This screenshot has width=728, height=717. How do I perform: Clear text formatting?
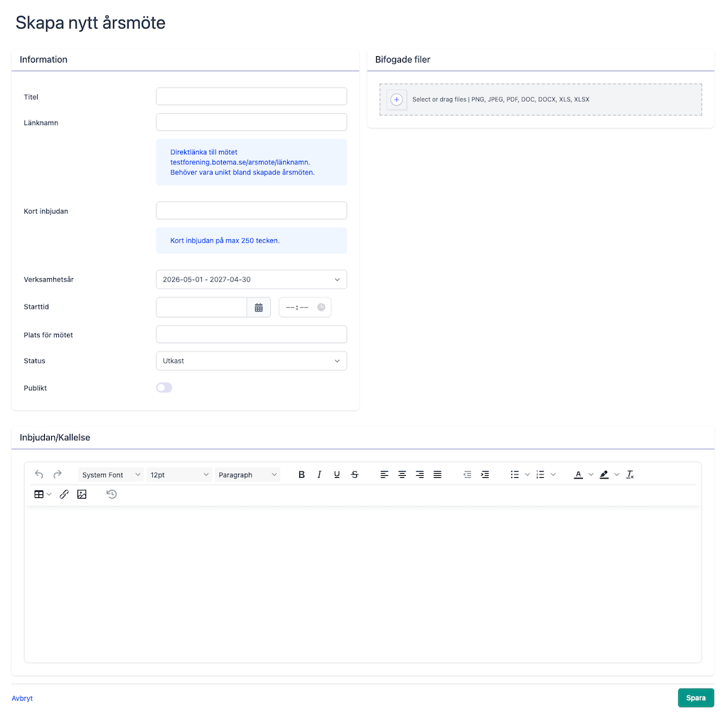pyautogui.click(x=630, y=474)
